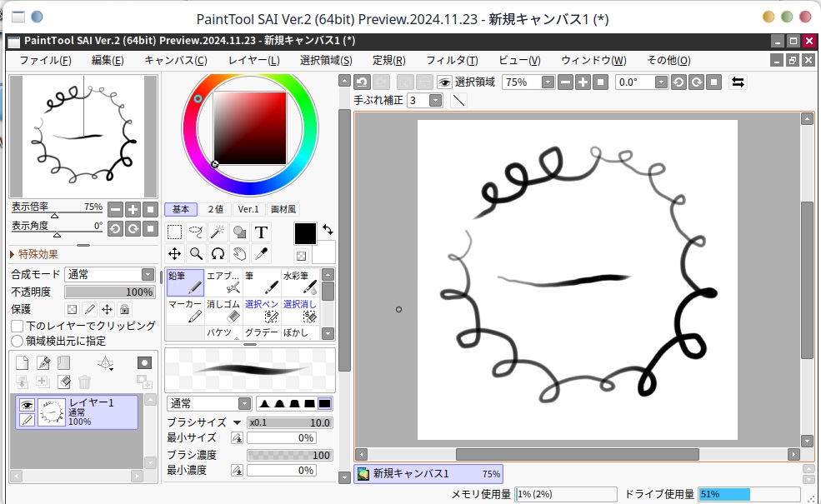The image size is (821, 504).
Task: Pick the Eyedropper tool
Action: 261,254
